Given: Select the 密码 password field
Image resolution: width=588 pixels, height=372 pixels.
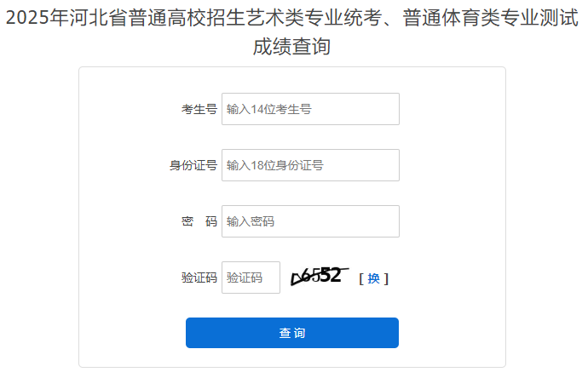Looking at the screenshot, I should point(310,221).
